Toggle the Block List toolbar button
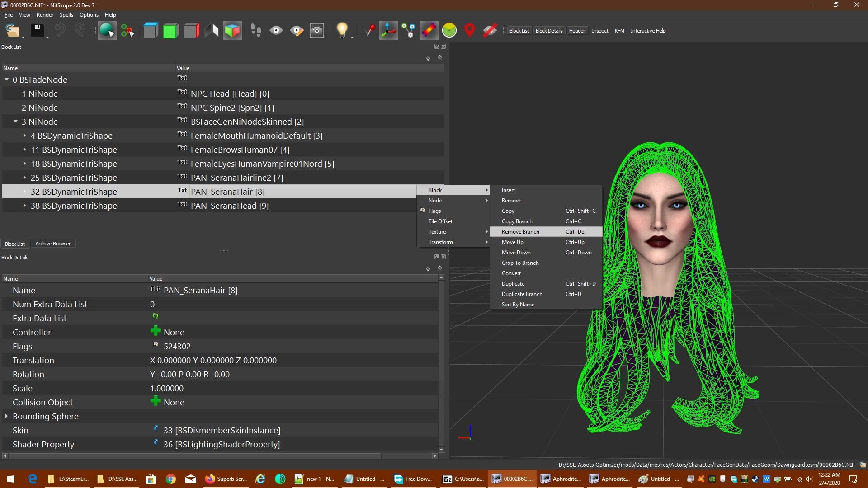This screenshot has width=868, height=488. tap(519, 31)
